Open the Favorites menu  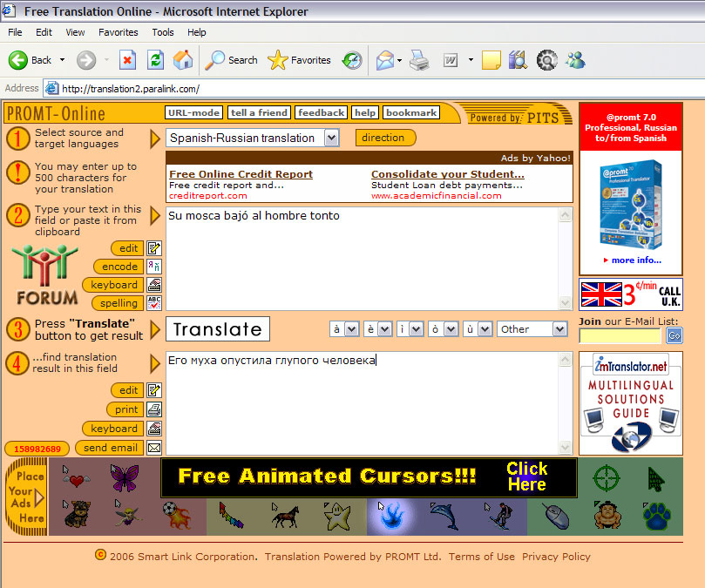(x=118, y=32)
